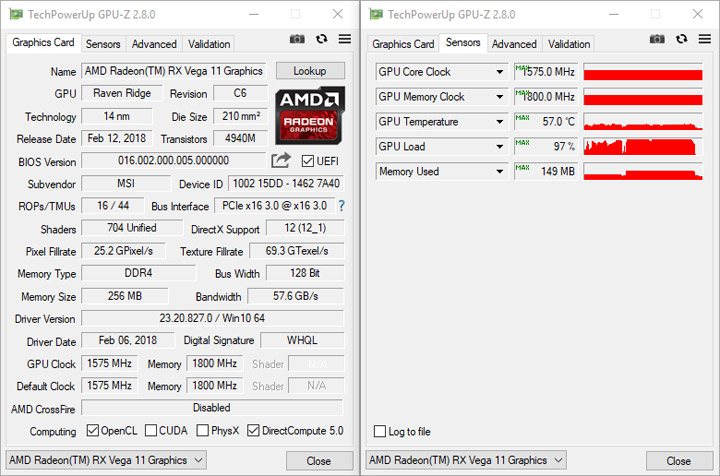The height and width of the screenshot is (476, 720).
Task: Click the Lookup button
Action: 310,71
